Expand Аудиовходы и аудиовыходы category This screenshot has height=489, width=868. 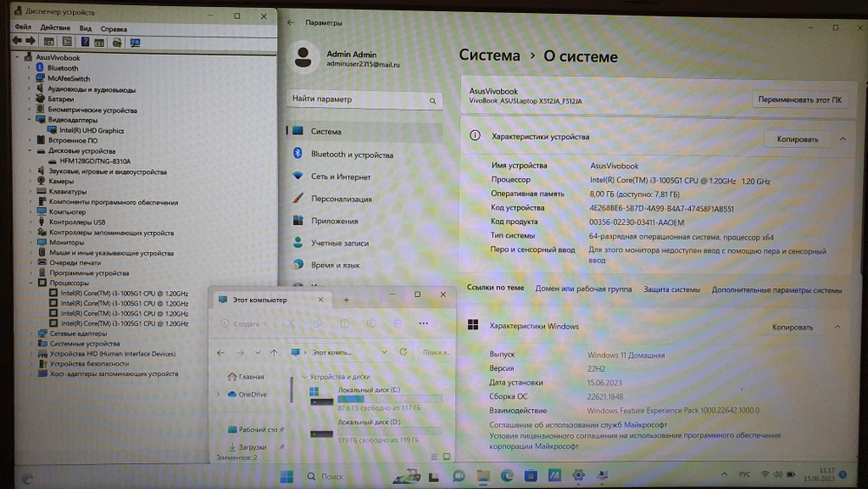30,89
